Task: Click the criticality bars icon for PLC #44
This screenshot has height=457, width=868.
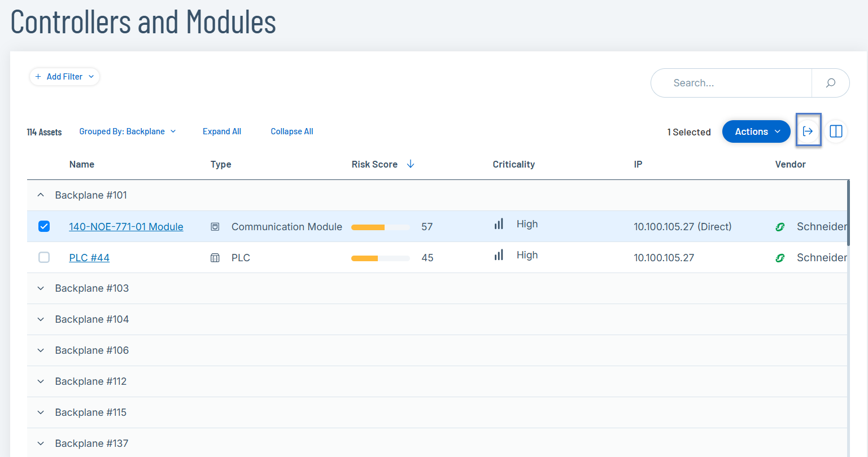Action: (x=499, y=255)
